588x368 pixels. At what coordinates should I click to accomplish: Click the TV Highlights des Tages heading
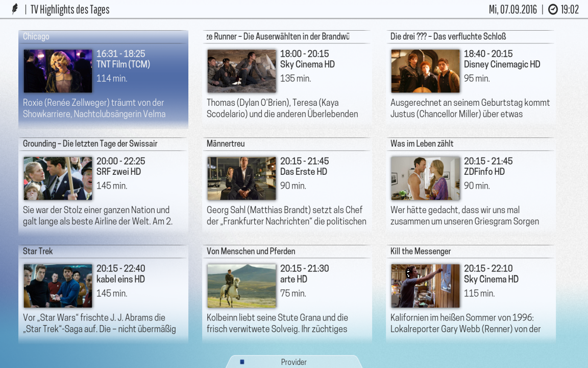70,9
